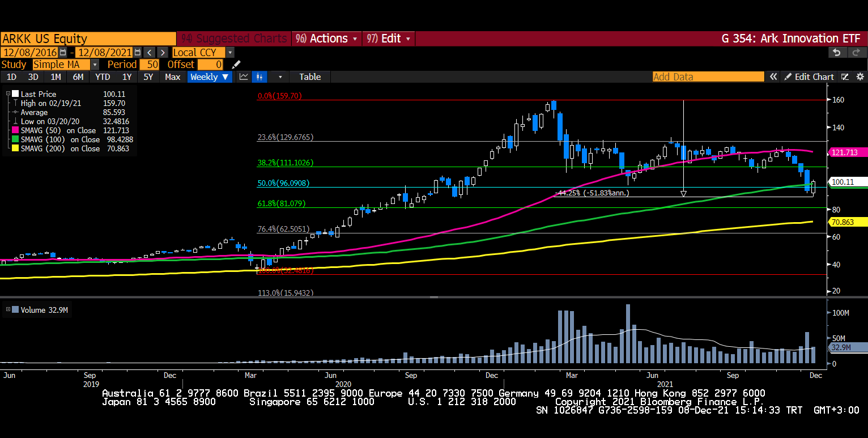Click the 50.0%(96.0908) Fibonacci label

coord(284,184)
